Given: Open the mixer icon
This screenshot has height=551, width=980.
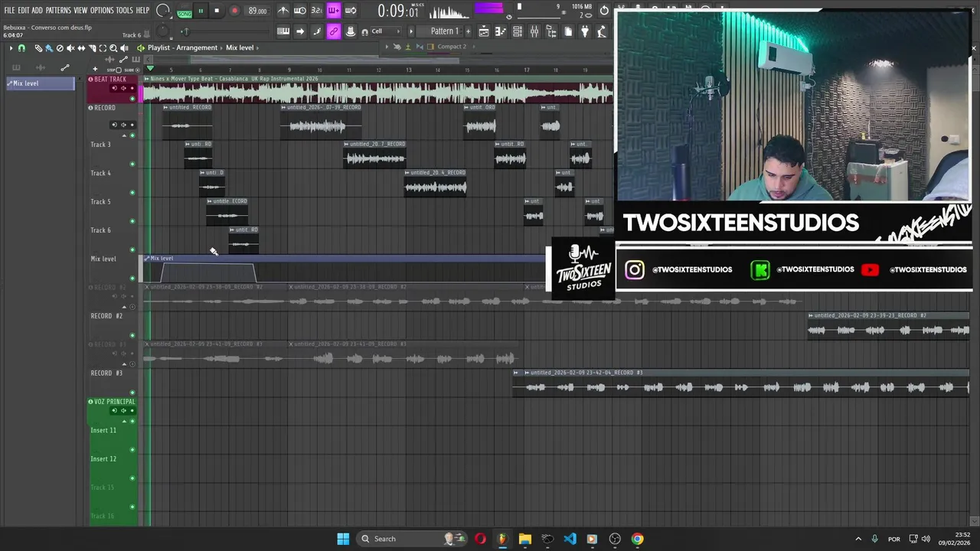Looking at the screenshot, I should coord(534,31).
